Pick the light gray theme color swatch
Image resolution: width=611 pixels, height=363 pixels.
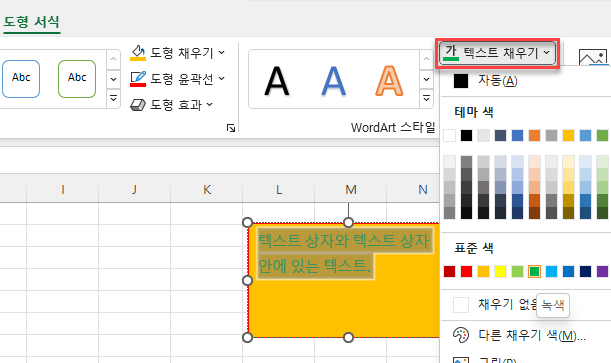[483, 136]
